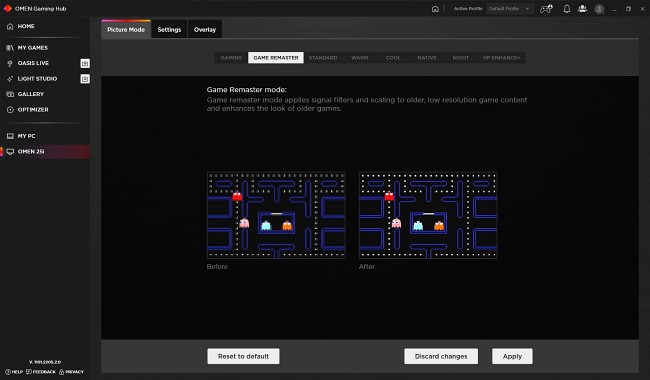Click the camera badge beside Light Studio

tap(85, 79)
